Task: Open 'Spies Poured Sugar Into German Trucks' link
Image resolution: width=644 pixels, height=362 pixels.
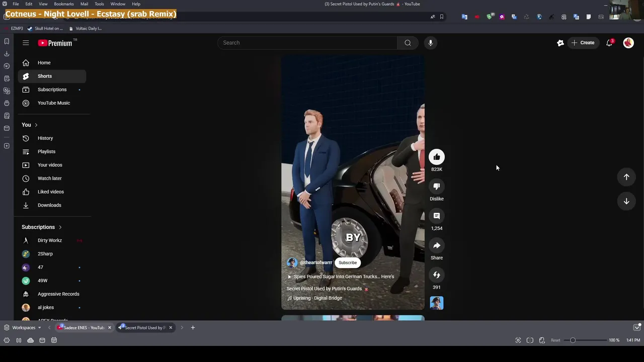Action: point(344,277)
